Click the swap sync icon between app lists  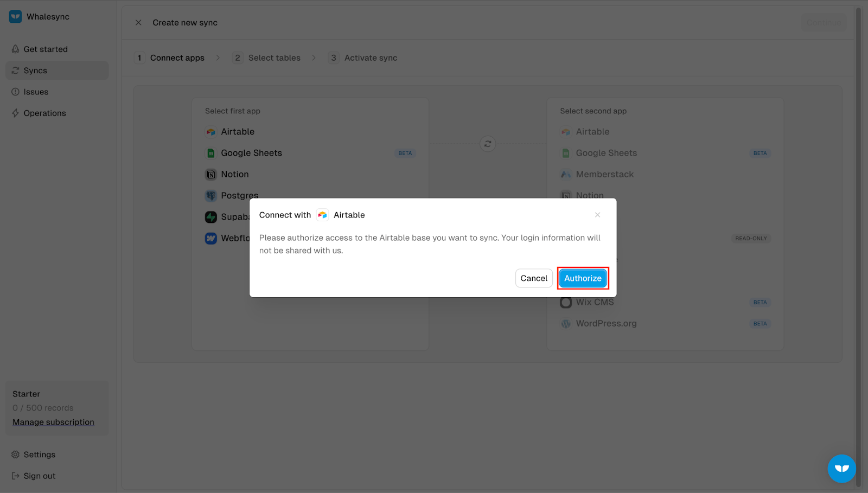(488, 144)
